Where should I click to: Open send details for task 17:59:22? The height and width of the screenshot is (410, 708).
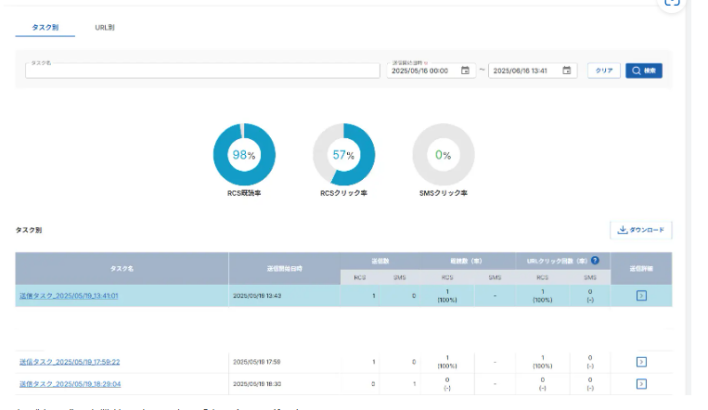[642, 361]
